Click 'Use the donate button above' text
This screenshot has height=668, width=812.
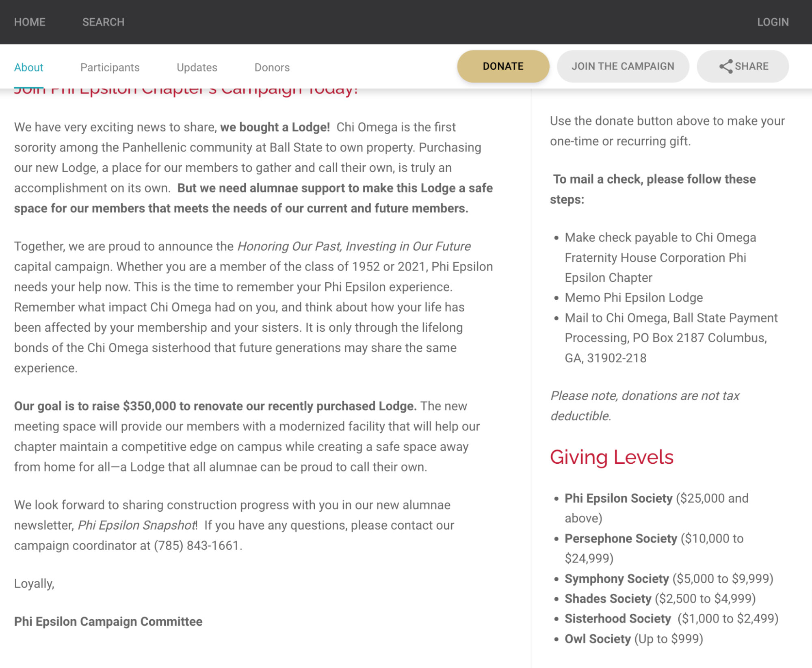click(667, 131)
